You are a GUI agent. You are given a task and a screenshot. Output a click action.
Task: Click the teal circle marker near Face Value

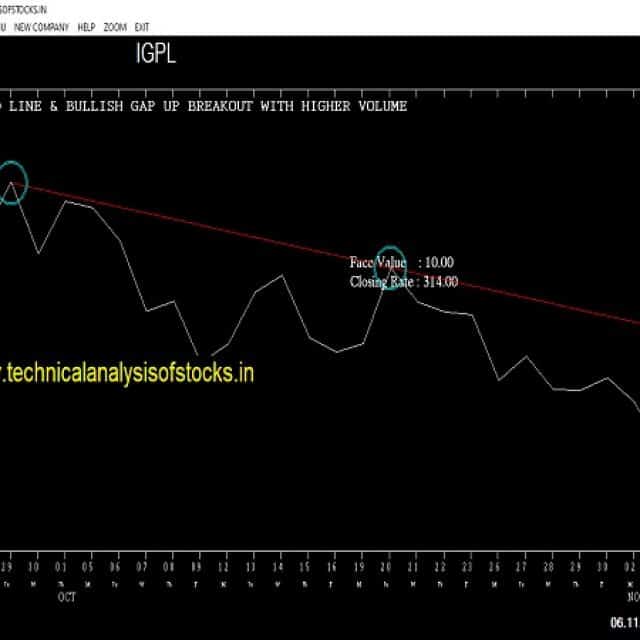click(390, 267)
